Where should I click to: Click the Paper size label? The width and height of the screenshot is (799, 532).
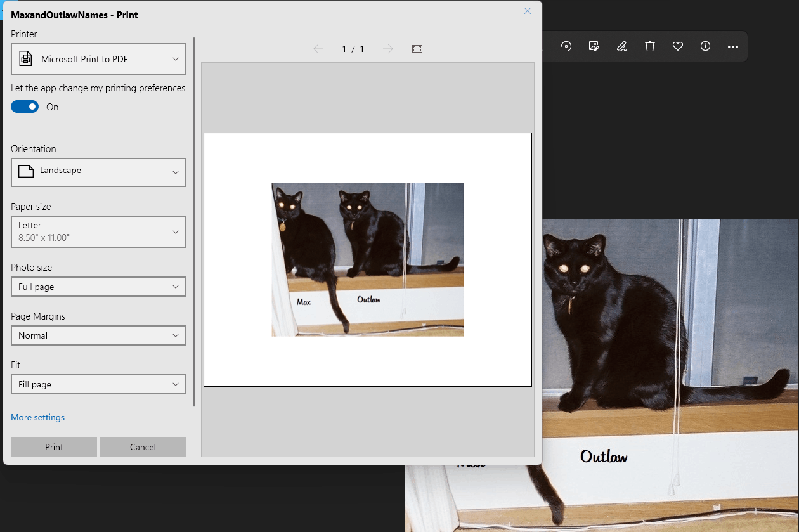31,207
